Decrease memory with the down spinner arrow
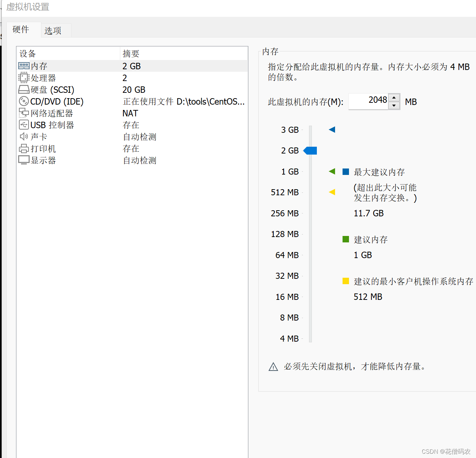 (394, 106)
